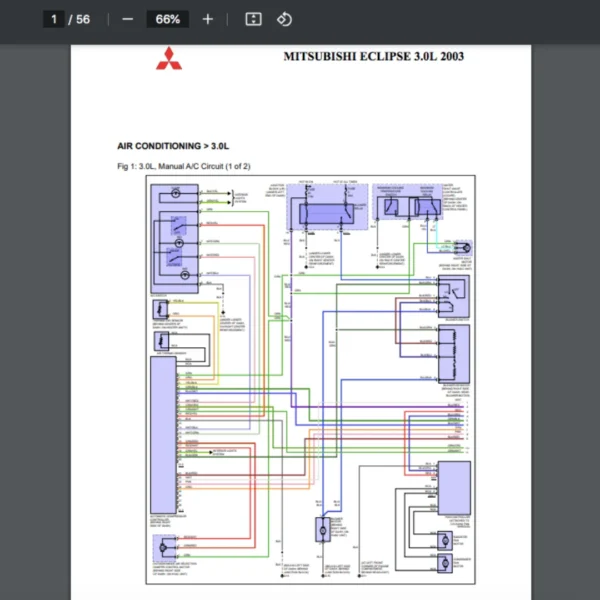
Task: Click the red Mitsubishi logo
Action: pos(169,58)
